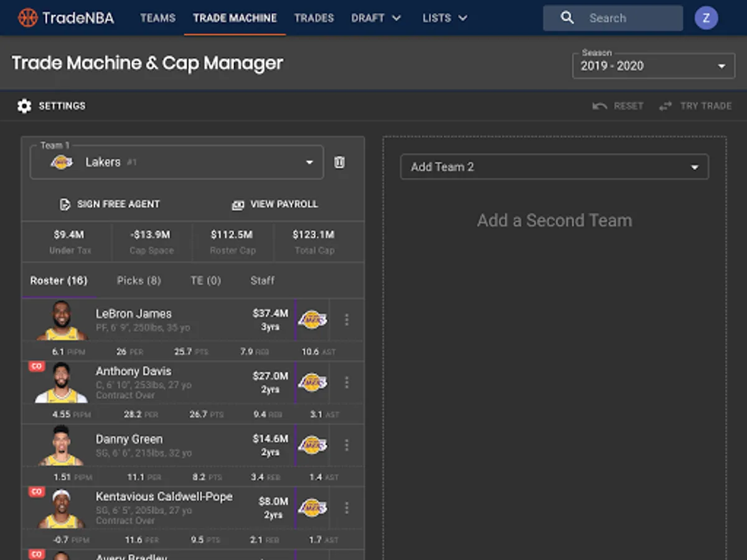The height and width of the screenshot is (560, 747).
Task: Click the search magnifier icon
Action: pyautogui.click(x=567, y=18)
